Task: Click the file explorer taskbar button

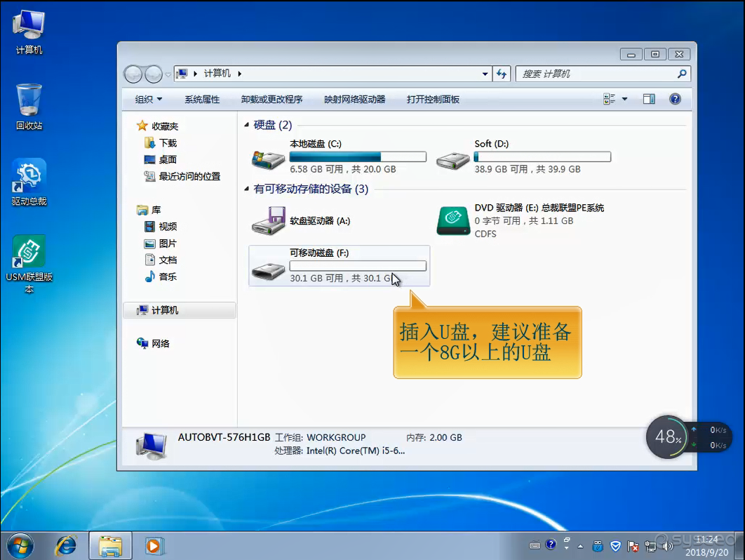Action: tap(110, 546)
